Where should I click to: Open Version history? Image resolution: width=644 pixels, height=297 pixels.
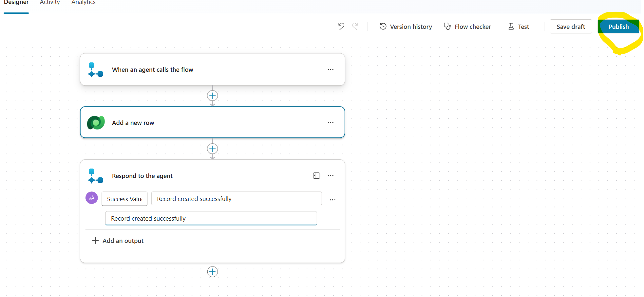click(406, 27)
